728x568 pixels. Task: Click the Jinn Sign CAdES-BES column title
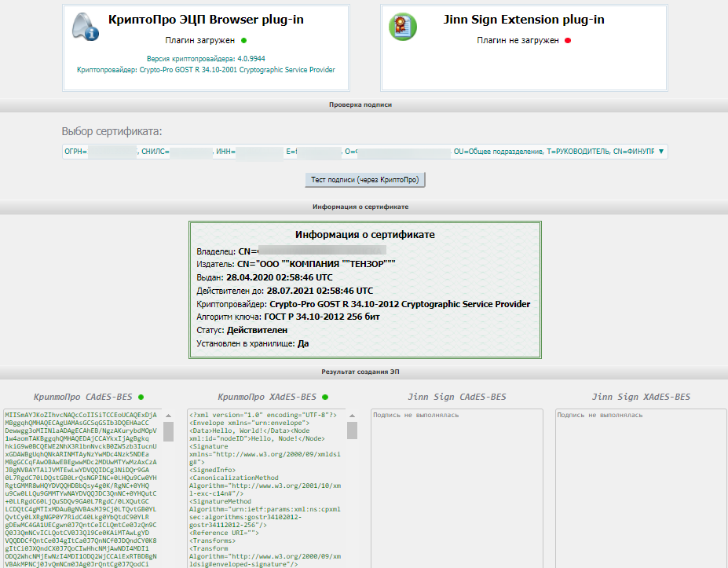tap(457, 397)
